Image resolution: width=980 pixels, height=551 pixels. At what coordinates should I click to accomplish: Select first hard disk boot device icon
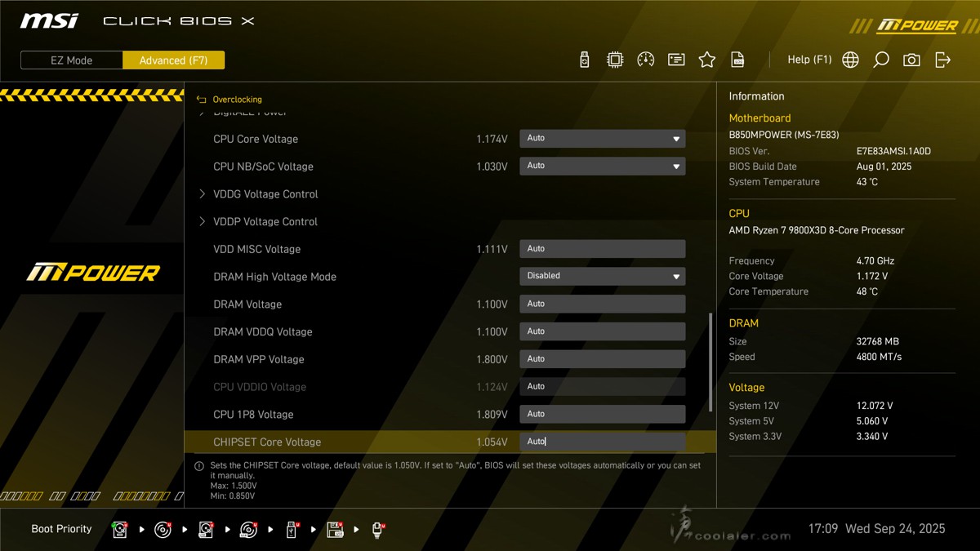[x=120, y=530]
